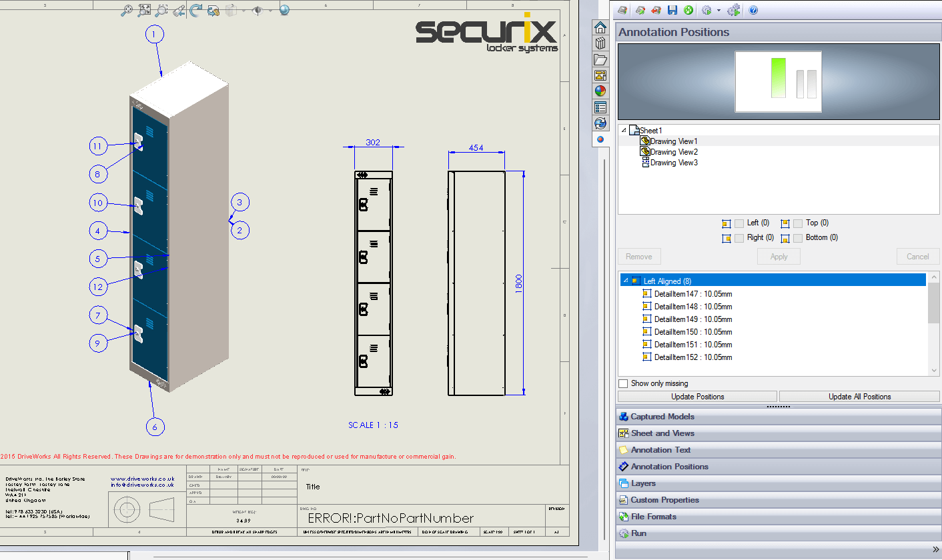Click the Previous View icon
The width and height of the screenshot is (942, 560).
(x=179, y=10)
